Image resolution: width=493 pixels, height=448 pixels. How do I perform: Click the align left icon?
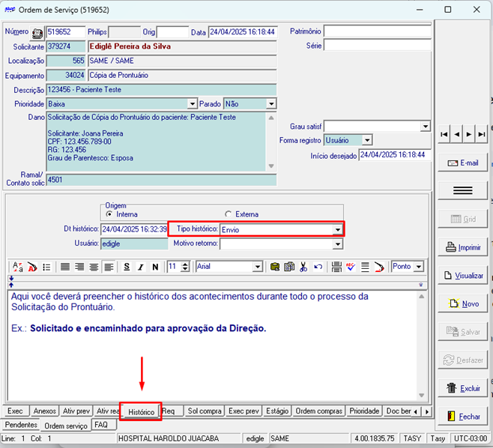pos(109,267)
